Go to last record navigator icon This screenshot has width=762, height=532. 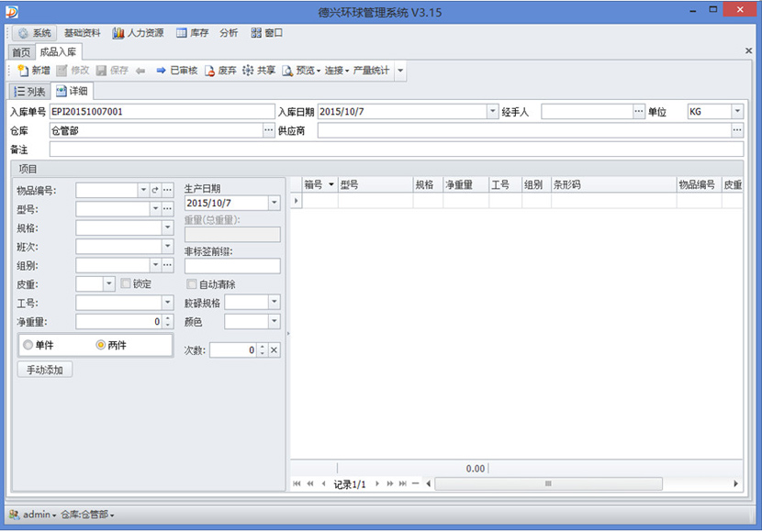[402, 483]
